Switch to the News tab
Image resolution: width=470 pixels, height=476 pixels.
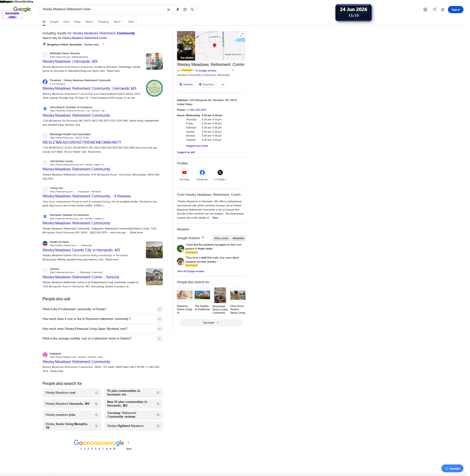click(66, 22)
